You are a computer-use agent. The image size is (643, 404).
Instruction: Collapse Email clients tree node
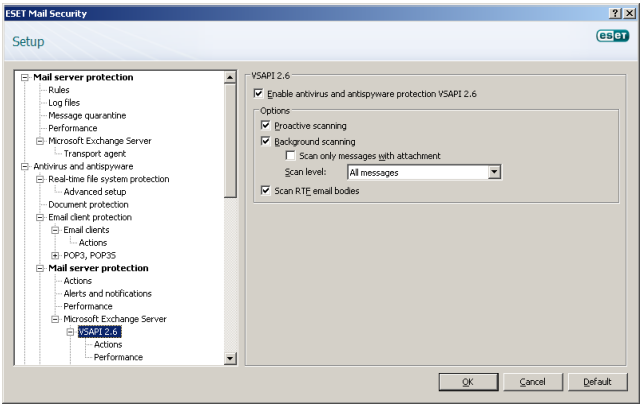[55, 230]
